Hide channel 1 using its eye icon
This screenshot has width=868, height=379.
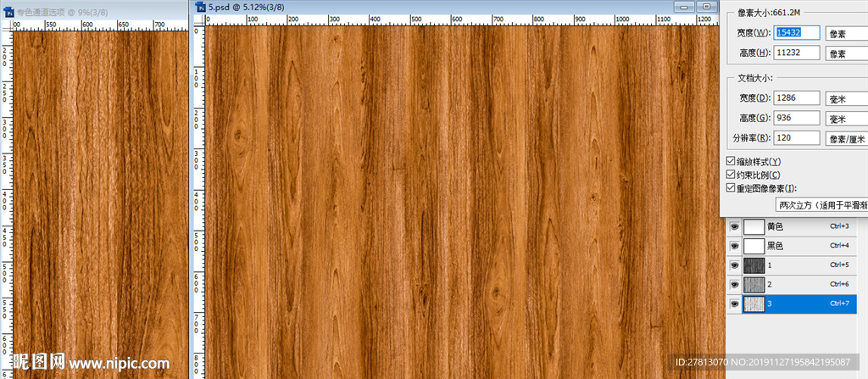click(734, 265)
